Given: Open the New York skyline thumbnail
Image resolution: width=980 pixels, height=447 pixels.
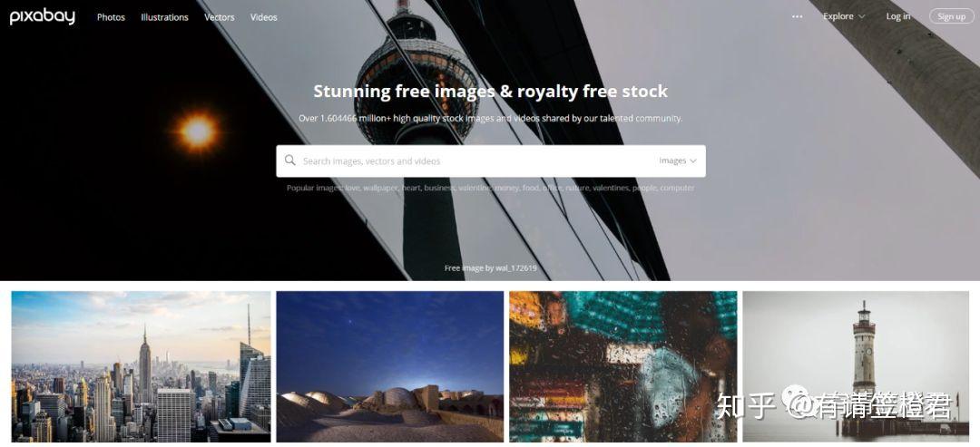Looking at the screenshot, I should coord(142,366).
